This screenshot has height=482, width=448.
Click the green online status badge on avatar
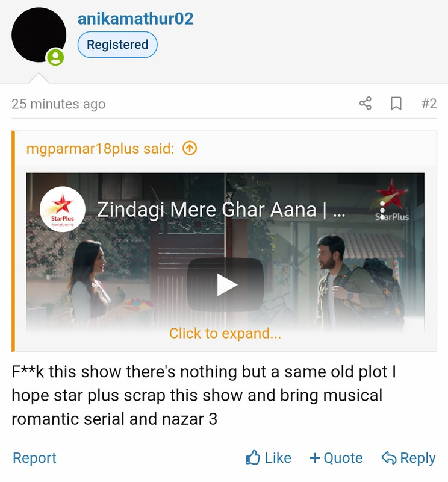pos(55,57)
